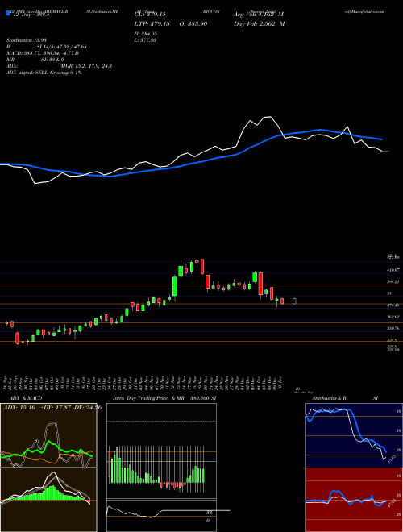
Task: Click the tallest green candlestick
Action: point(175,286)
